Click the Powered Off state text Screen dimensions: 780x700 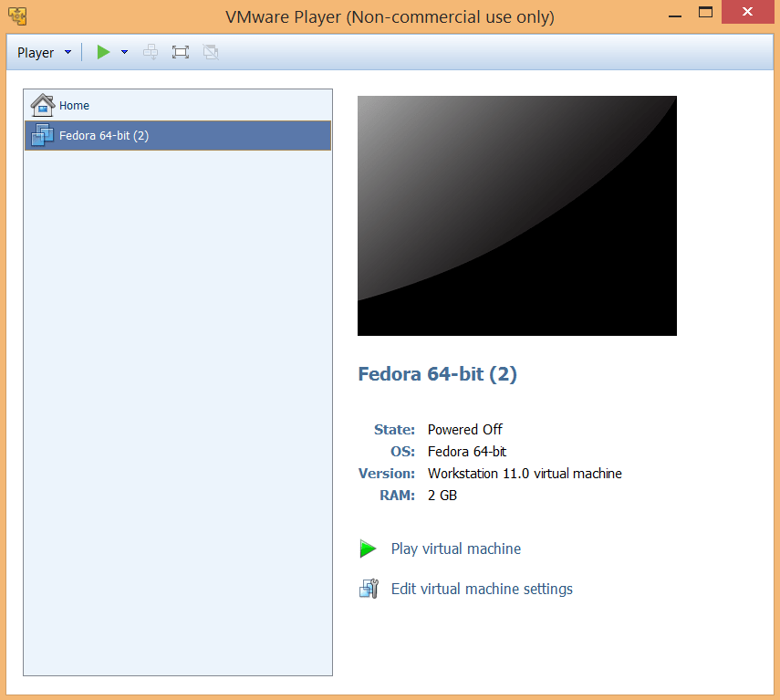(464, 429)
